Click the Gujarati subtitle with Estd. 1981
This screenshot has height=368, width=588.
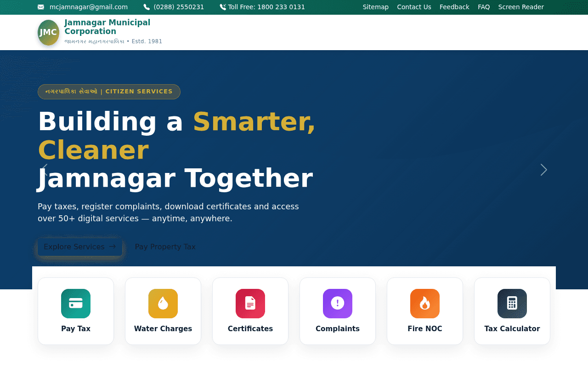tap(113, 41)
